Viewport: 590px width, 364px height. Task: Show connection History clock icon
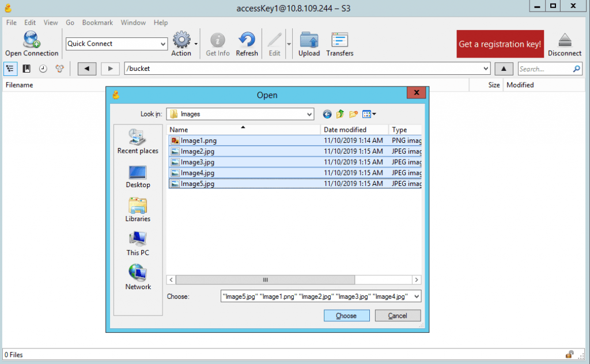pyautogui.click(x=43, y=69)
